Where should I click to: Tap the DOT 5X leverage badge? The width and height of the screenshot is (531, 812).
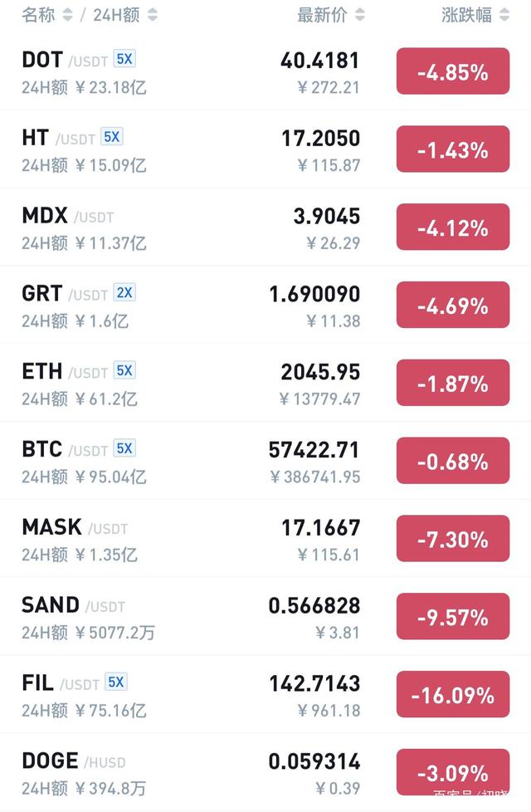(x=124, y=59)
